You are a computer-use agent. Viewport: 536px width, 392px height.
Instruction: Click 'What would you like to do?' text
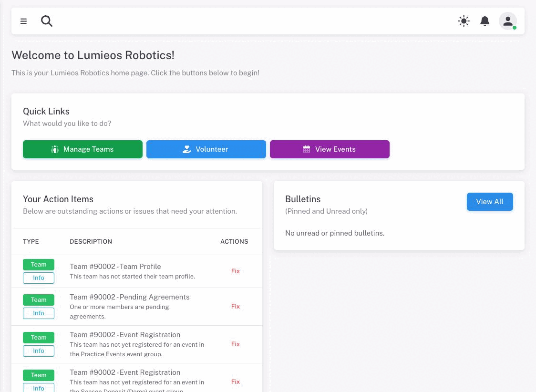click(67, 124)
